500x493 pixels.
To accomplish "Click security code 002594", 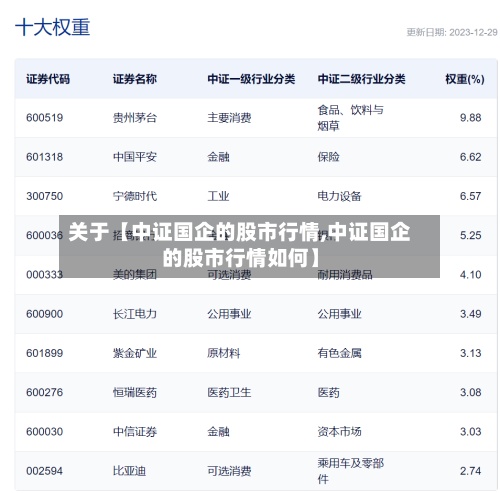I will pyautogui.click(x=45, y=471).
